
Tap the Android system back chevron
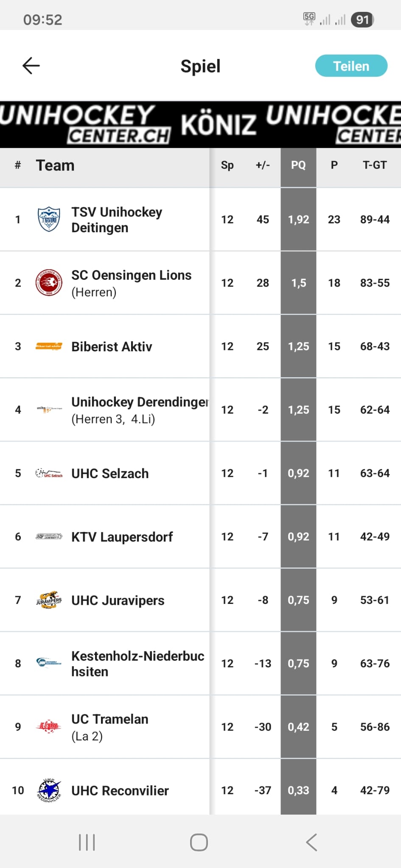(312, 842)
